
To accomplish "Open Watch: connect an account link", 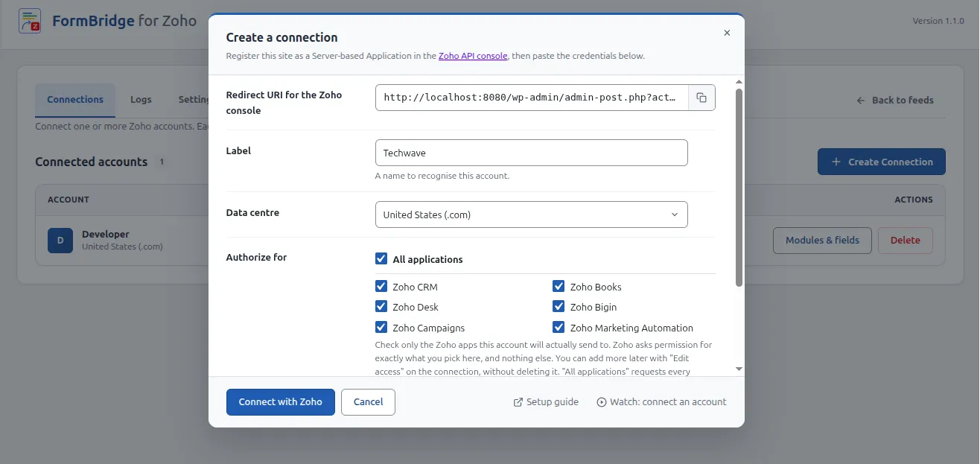I will [661, 402].
